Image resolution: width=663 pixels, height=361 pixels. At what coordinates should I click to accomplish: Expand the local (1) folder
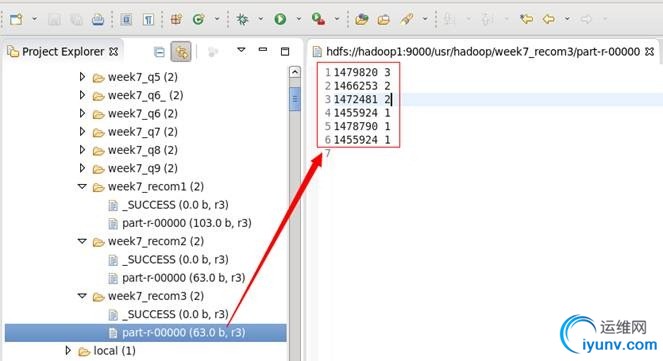point(68,350)
